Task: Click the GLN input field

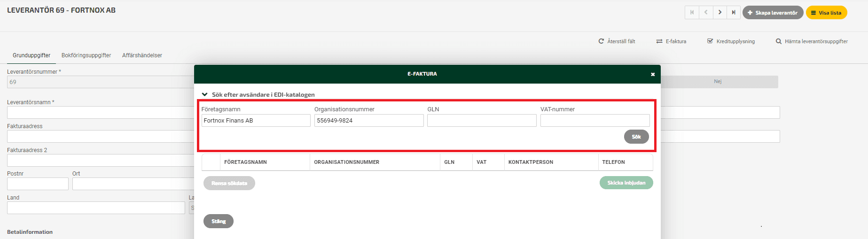Action: click(x=482, y=121)
